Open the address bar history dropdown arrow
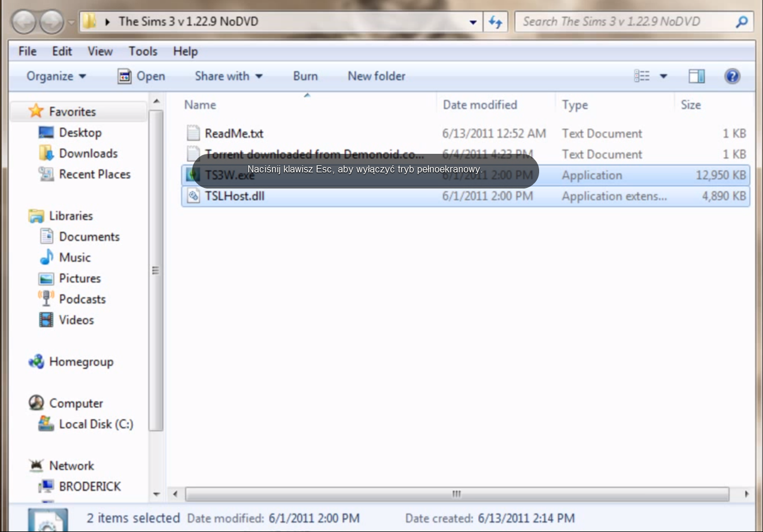Image resolution: width=763 pixels, height=532 pixels. pyautogui.click(x=473, y=23)
